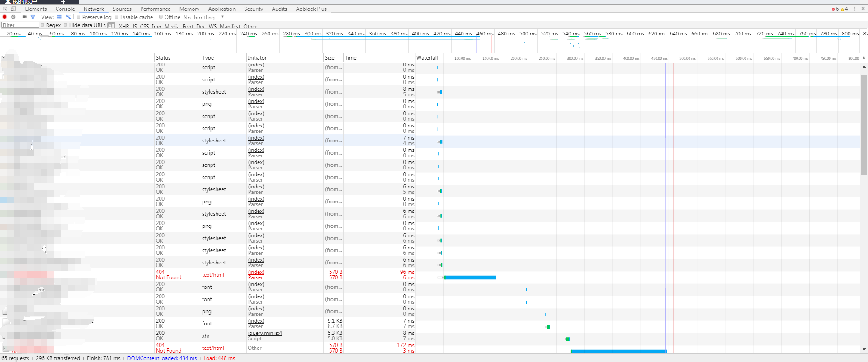Open the Performance tab

155,9
